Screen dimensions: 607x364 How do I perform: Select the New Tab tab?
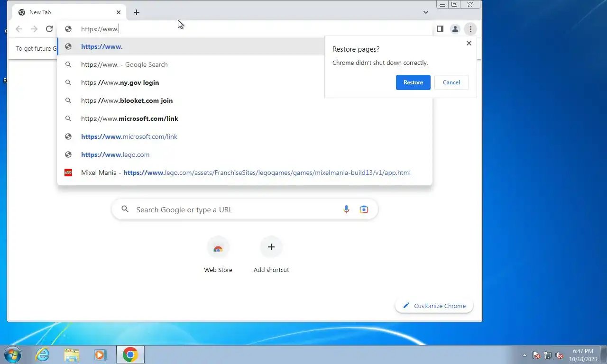coord(69,12)
